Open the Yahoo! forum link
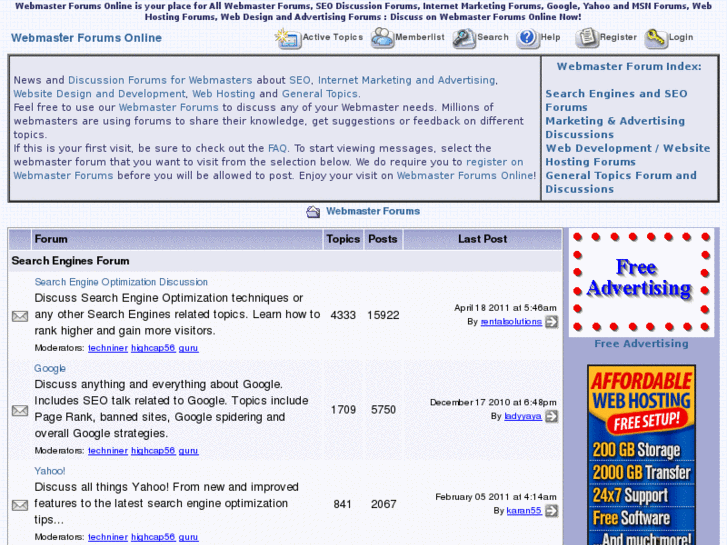The width and height of the screenshot is (727, 545). coord(50,471)
